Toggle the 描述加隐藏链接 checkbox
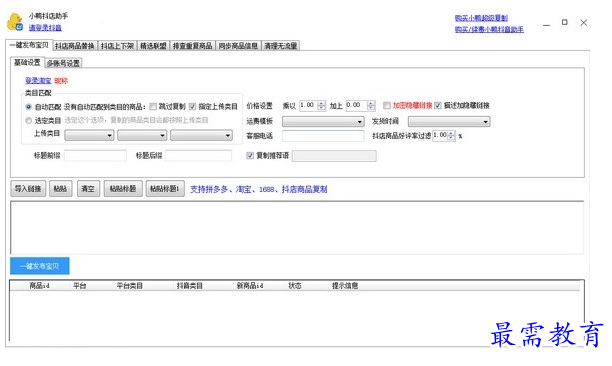Image resolution: width=612 pixels, height=366 pixels. (438, 105)
